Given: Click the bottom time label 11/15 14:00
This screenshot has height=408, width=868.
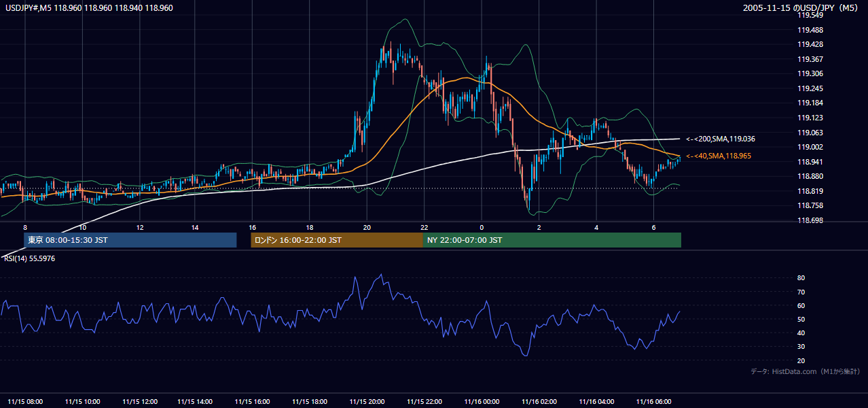Looking at the screenshot, I should [x=196, y=401].
